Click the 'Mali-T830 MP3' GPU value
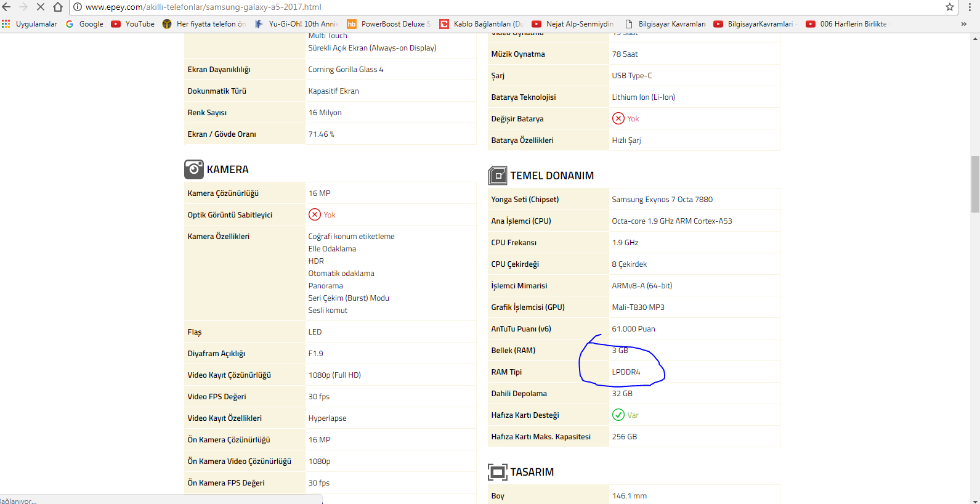The width and height of the screenshot is (980, 504). (x=638, y=307)
